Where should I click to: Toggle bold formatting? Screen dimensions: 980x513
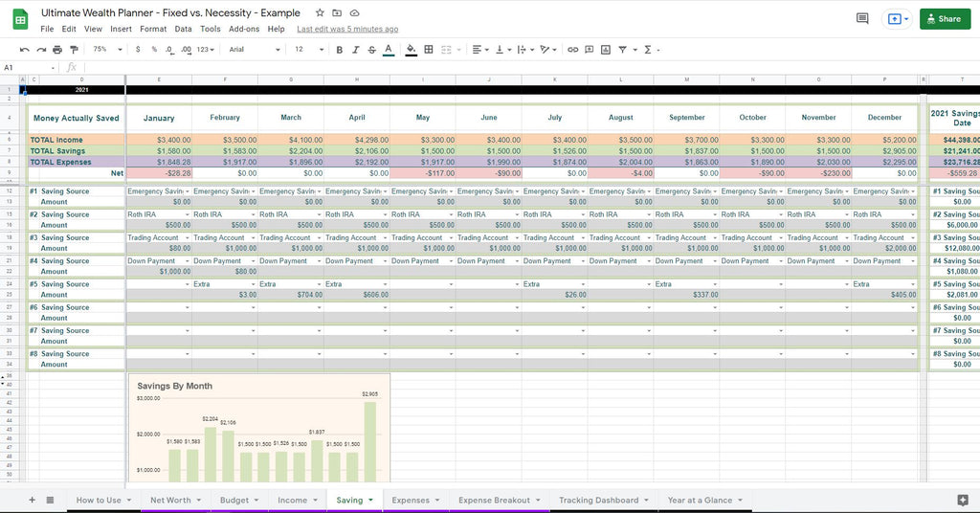point(340,50)
